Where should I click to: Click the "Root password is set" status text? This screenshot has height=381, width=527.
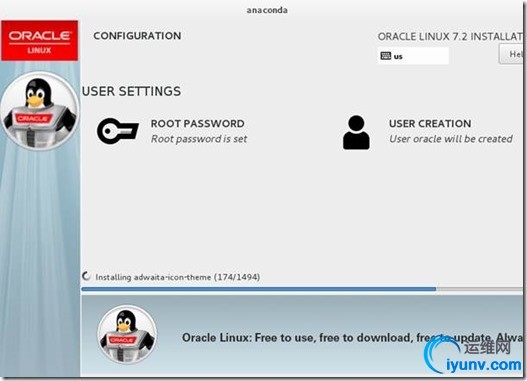pos(199,139)
